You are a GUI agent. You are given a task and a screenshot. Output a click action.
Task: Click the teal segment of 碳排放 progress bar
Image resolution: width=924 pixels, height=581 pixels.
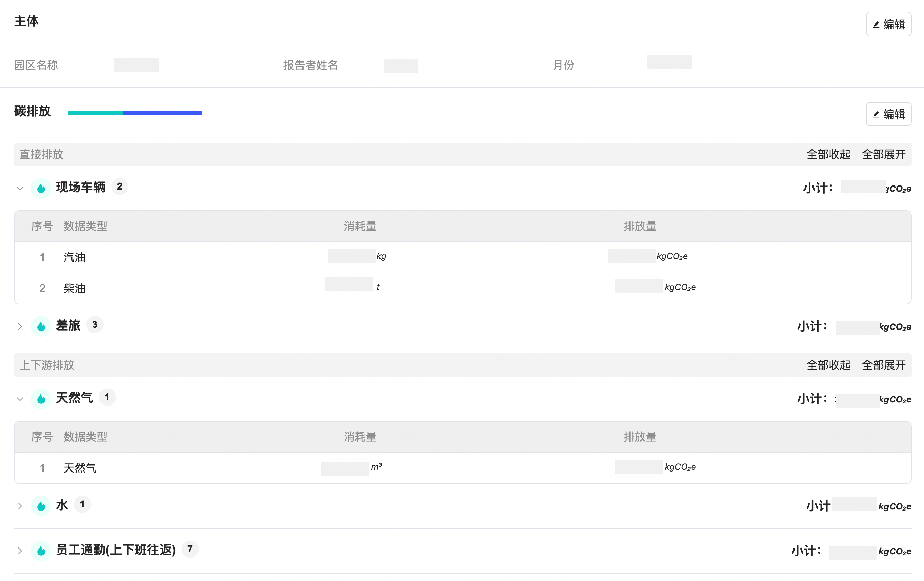(95, 113)
